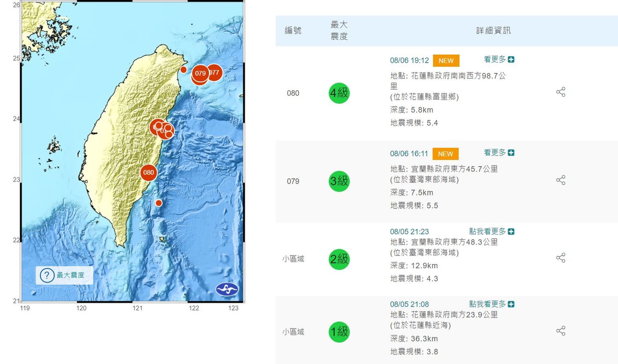Expand 看更多 for the 08/06 16:11 earthquake
The height and width of the screenshot is (364, 618).
click(x=499, y=153)
